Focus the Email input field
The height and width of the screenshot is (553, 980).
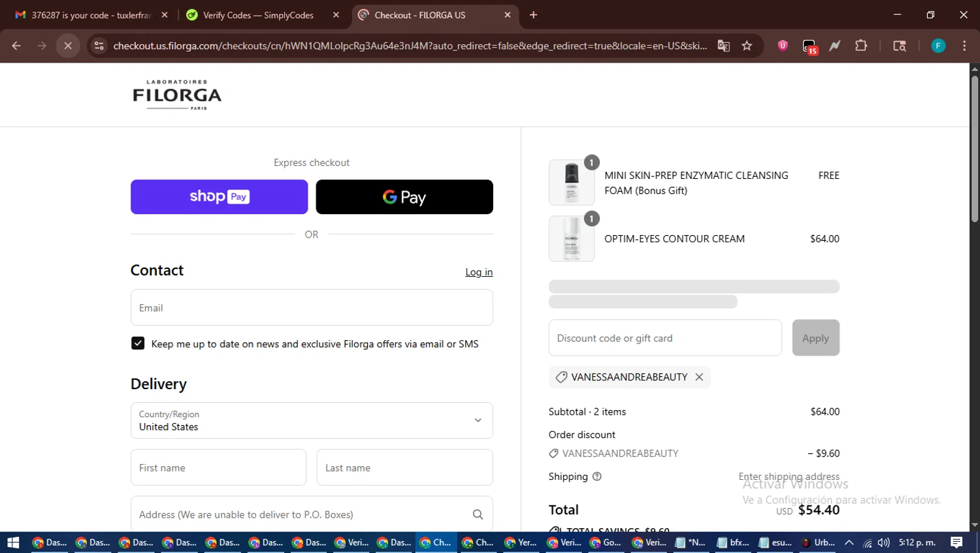pyautogui.click(x=312, y=308)
